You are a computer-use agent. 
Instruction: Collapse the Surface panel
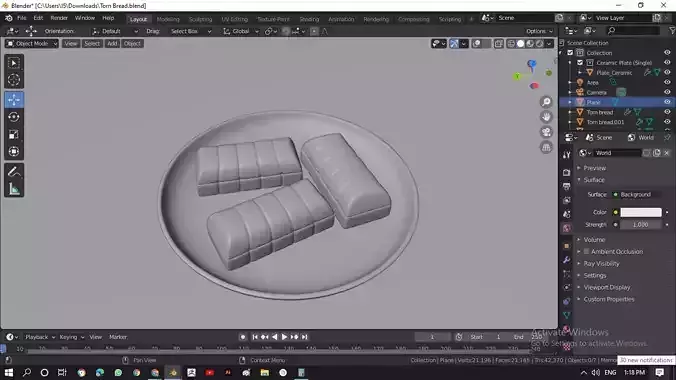click(594, 180)
